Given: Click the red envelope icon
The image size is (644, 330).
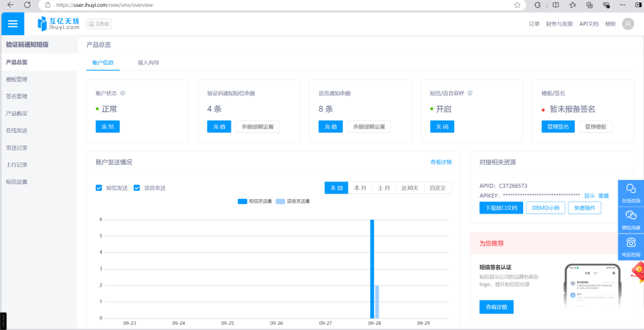Looking at the screenshot, I should 638,271.
